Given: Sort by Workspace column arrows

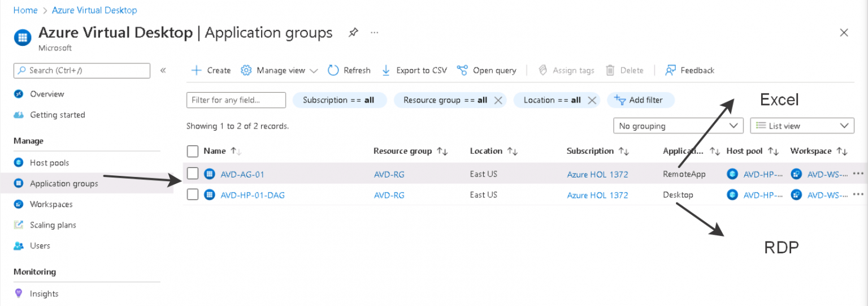Looking at the screenshot, I should click(x=842, y=151).
